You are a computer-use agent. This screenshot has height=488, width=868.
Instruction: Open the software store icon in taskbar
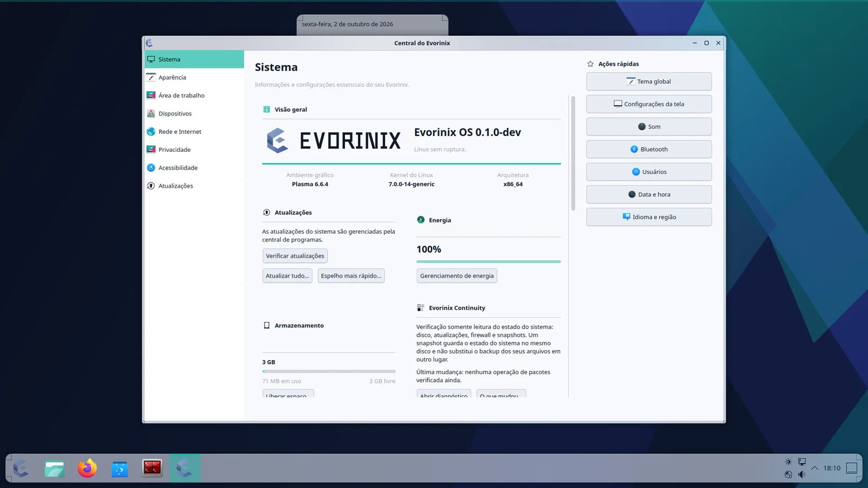point(119,468)
